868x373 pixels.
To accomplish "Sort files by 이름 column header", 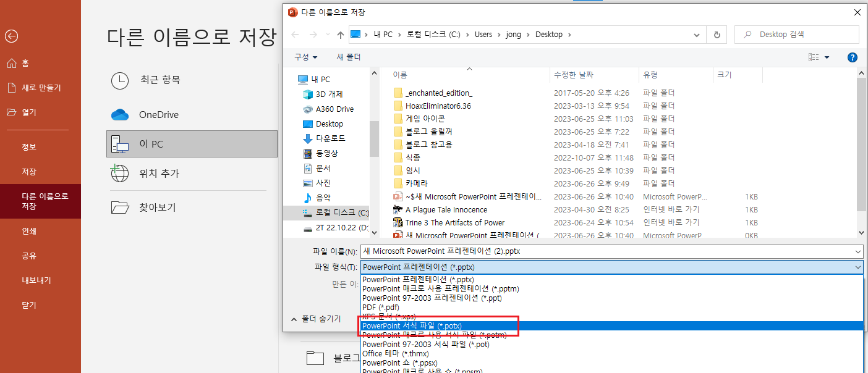I will [x=469, y=75].
